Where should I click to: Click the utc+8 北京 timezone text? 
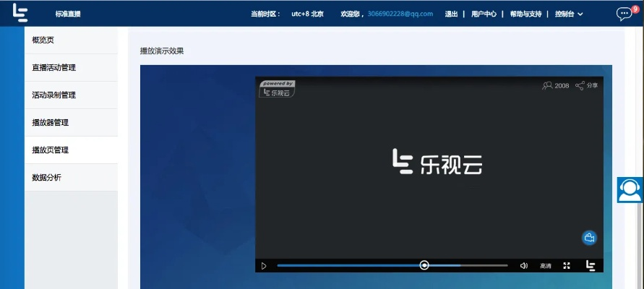(x=308, y=14)
